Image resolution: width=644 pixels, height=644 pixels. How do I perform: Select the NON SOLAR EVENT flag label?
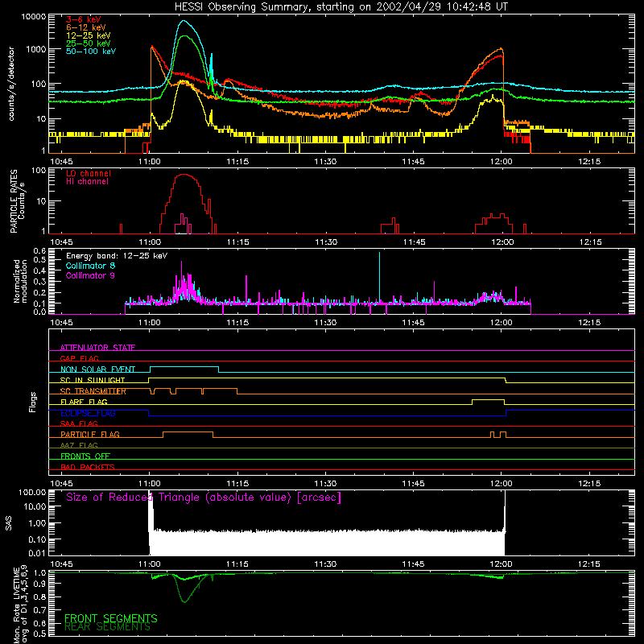point(97,369)
